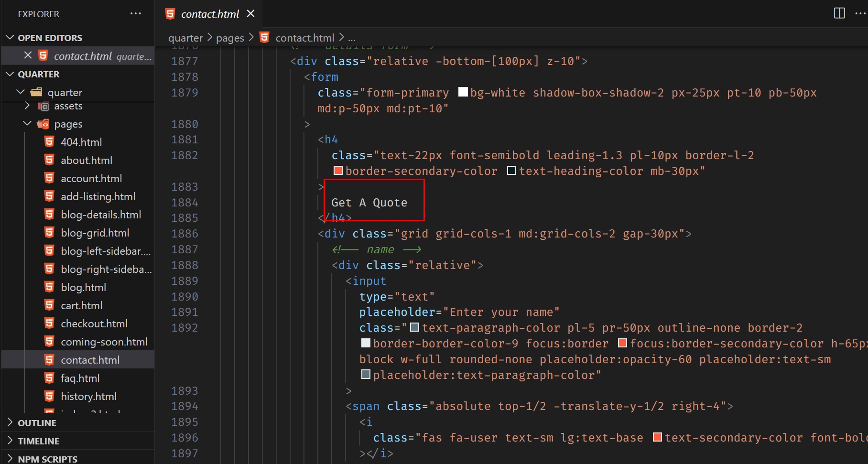Click the pages folder icon

tap(43, 124)
